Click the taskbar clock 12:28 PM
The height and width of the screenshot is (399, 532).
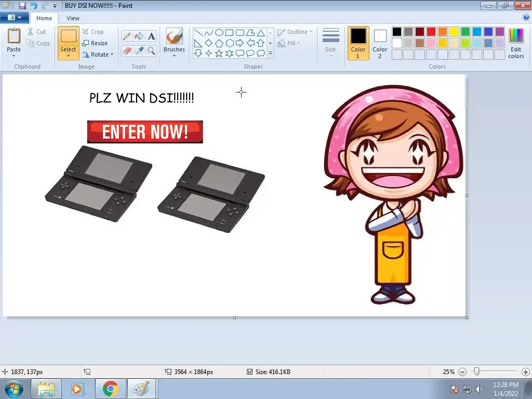(506, 385)
